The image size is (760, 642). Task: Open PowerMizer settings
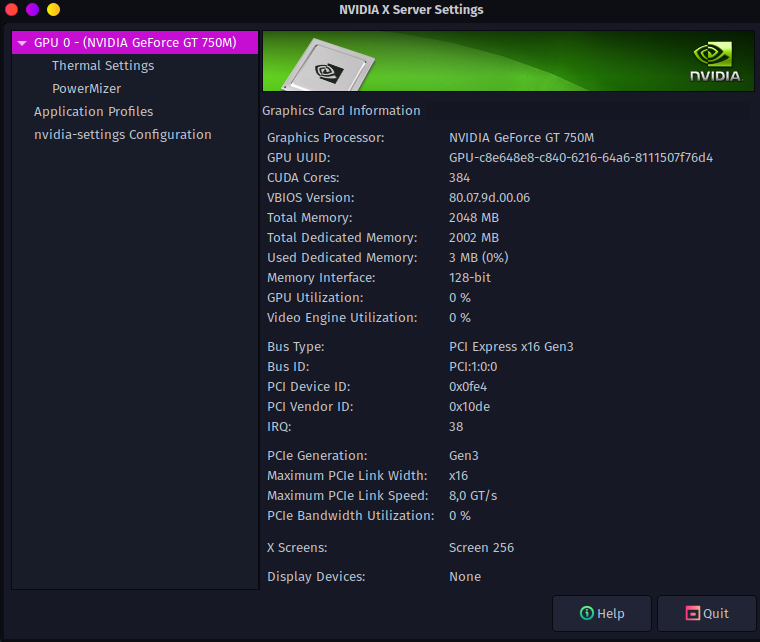86,89
